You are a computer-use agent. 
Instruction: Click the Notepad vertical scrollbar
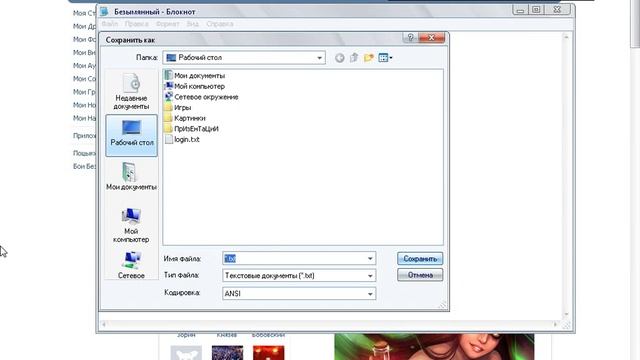tap(566, 176)
